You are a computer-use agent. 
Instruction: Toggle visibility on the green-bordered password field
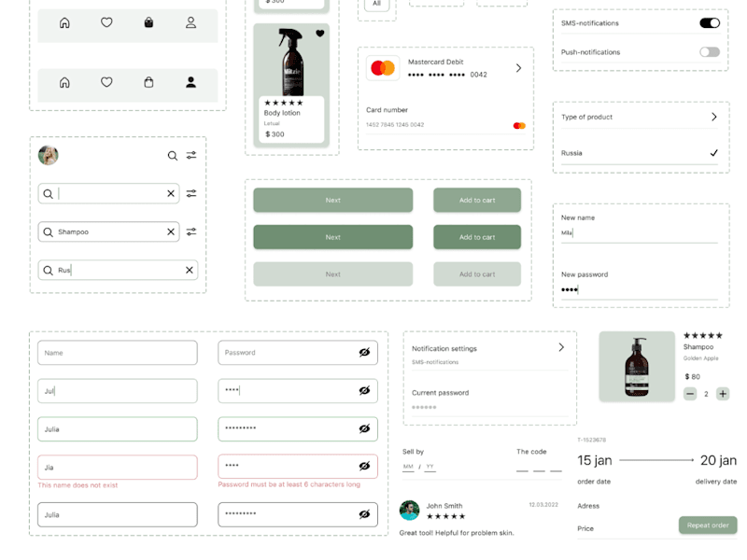pyautogui.click(x=364, y=428)
